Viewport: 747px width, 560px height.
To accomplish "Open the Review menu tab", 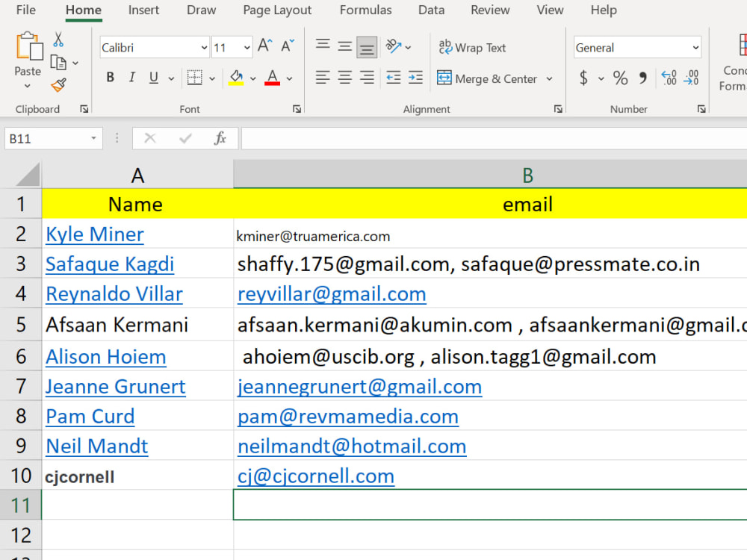I will [490, 10].
